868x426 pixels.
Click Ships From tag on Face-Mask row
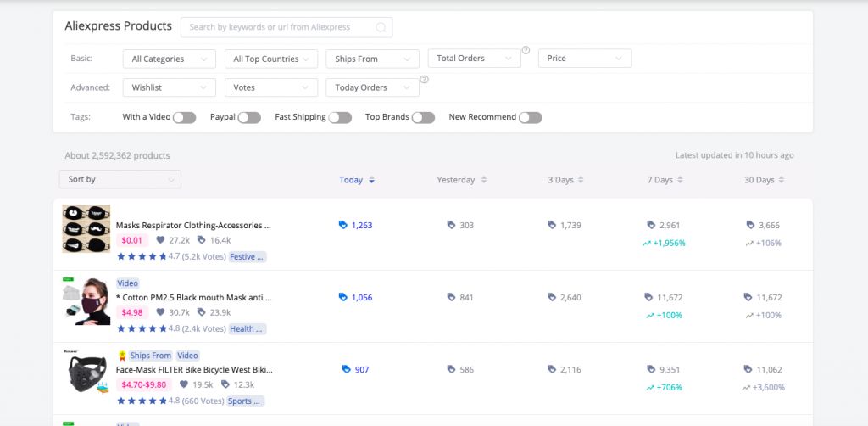151,356
